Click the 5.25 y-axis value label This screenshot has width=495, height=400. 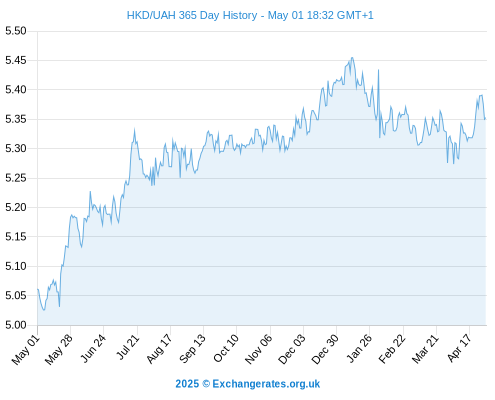point(16,178)
